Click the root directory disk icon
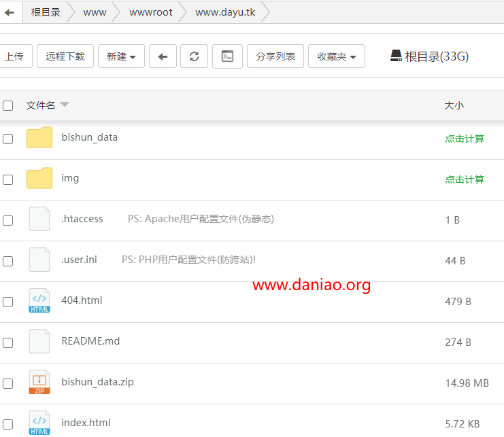This screenshot has width=504, height=437. [396, 56]
